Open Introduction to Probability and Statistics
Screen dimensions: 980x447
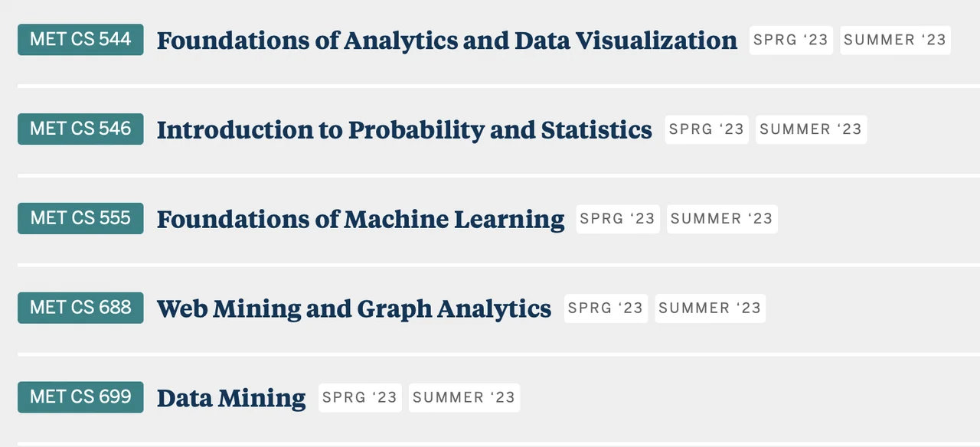tap(404, 130)
